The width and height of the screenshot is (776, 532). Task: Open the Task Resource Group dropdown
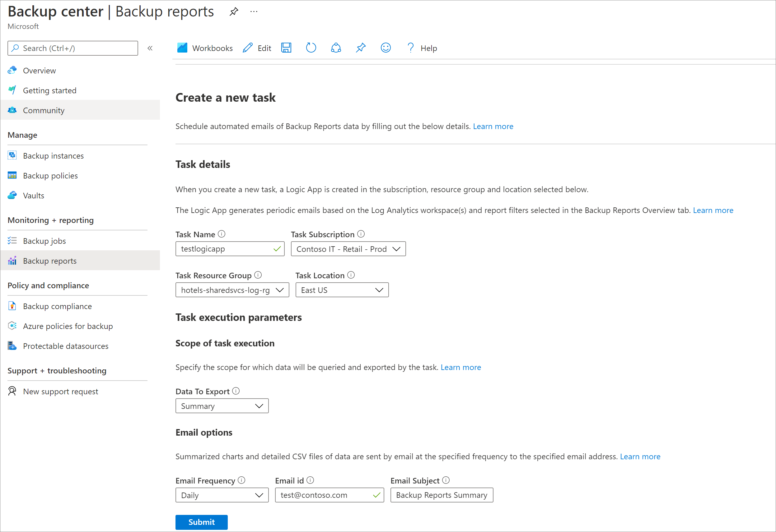(232, 290)
